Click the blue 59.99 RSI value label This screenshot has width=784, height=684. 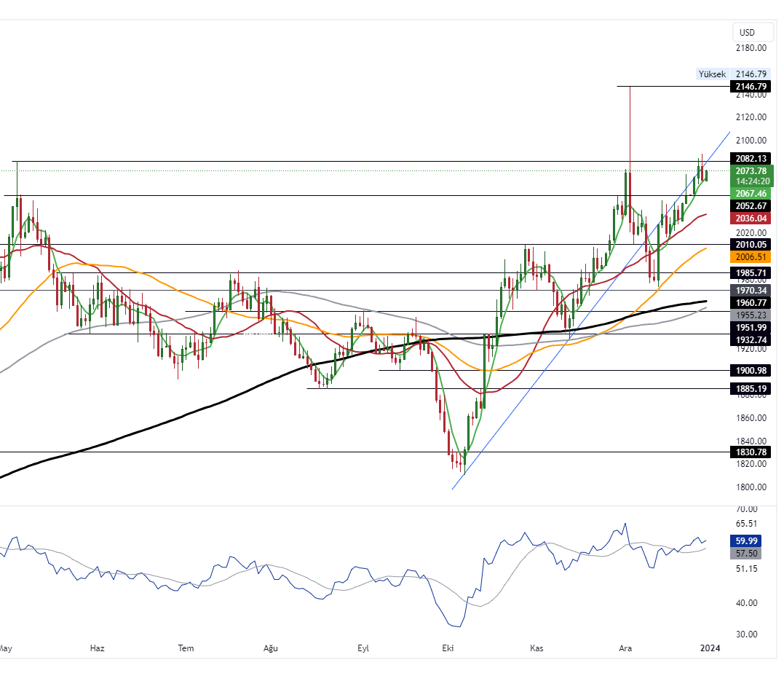[750, 540]
